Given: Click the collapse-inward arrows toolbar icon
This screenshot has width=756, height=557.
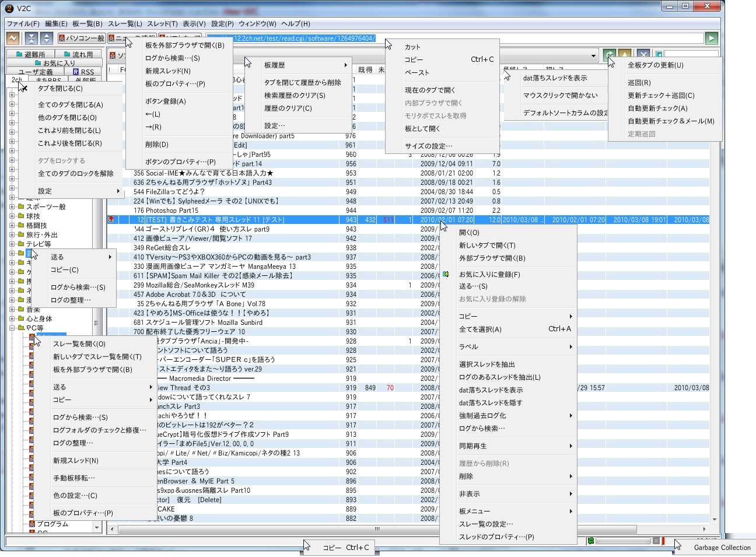Looking at the screenshot, I should pos(32,38).
